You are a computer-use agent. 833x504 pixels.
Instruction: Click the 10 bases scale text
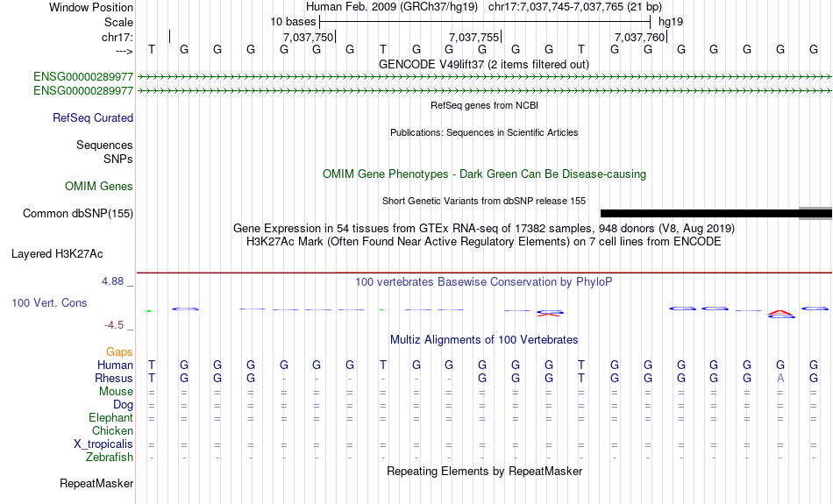coord(293,22)
